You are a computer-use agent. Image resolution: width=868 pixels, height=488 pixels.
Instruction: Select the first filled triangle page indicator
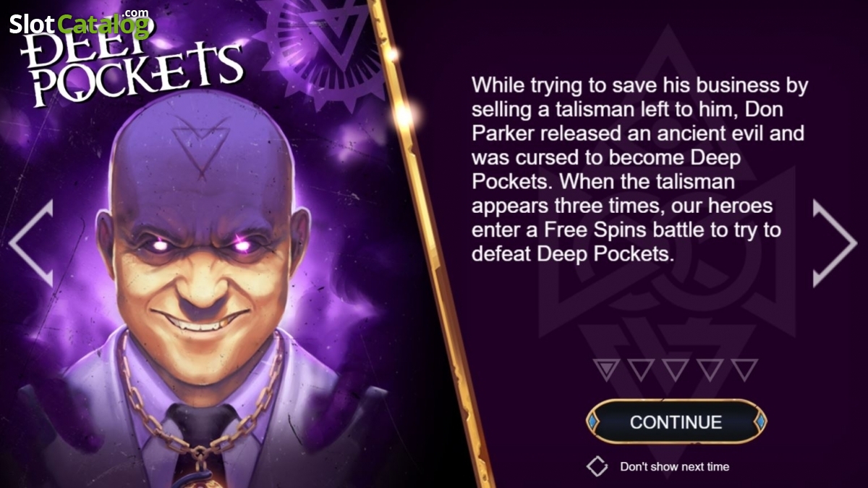point(606,369)
